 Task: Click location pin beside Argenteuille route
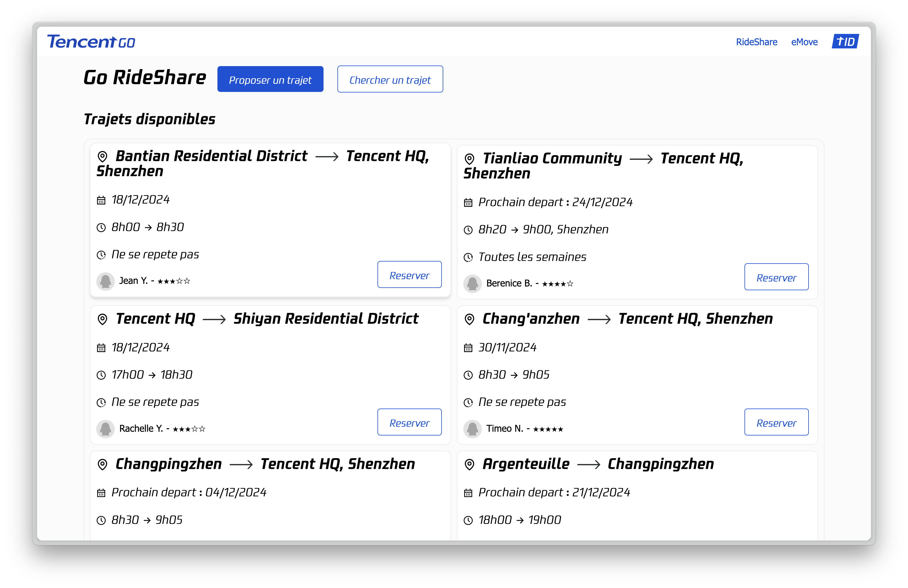coord(469,464)
